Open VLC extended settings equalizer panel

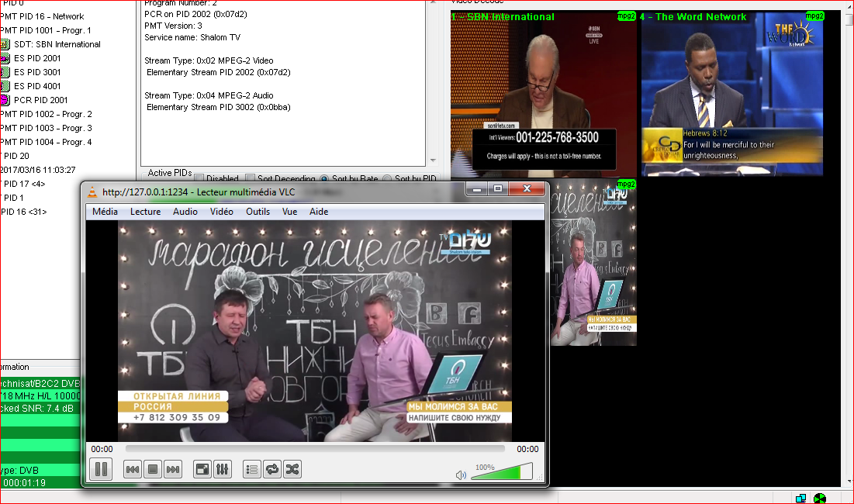[222, 469]
